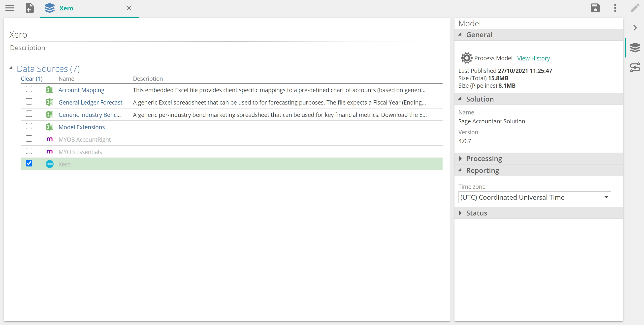The image size is (644, 325).
Task: Open the Model Extensions data source
Action: click(x=82, y=127)
